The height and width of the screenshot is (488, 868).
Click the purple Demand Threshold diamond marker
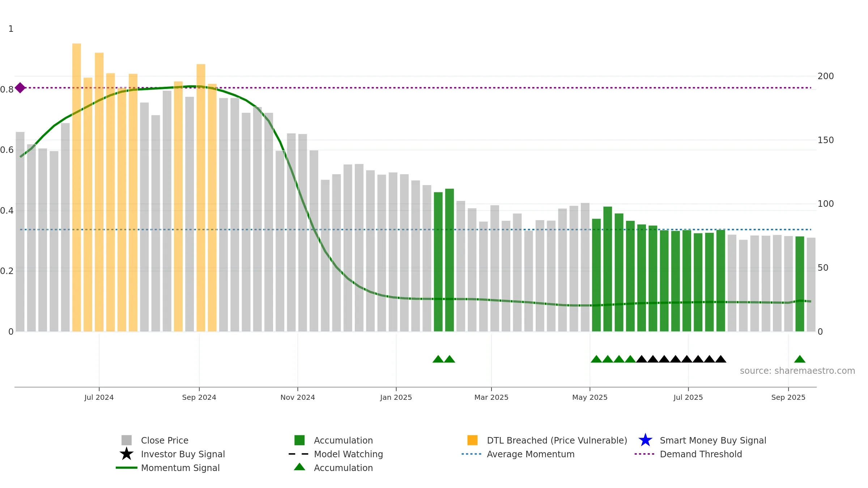tap(20, 88)
